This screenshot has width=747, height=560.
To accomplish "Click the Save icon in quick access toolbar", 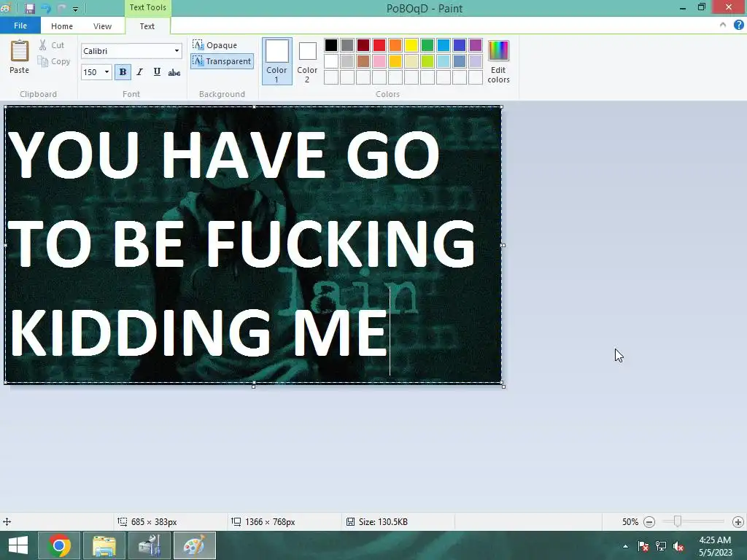I will point(29,8).
